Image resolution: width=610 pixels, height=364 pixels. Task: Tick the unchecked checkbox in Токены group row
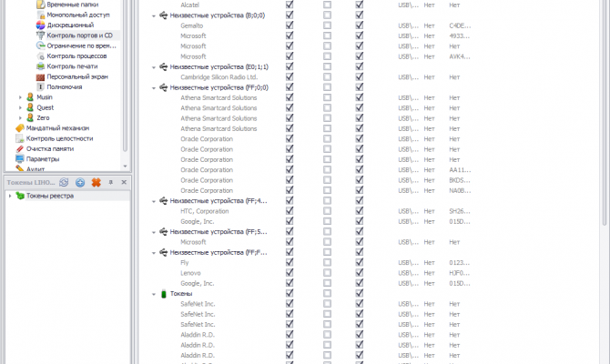[328, 293]
